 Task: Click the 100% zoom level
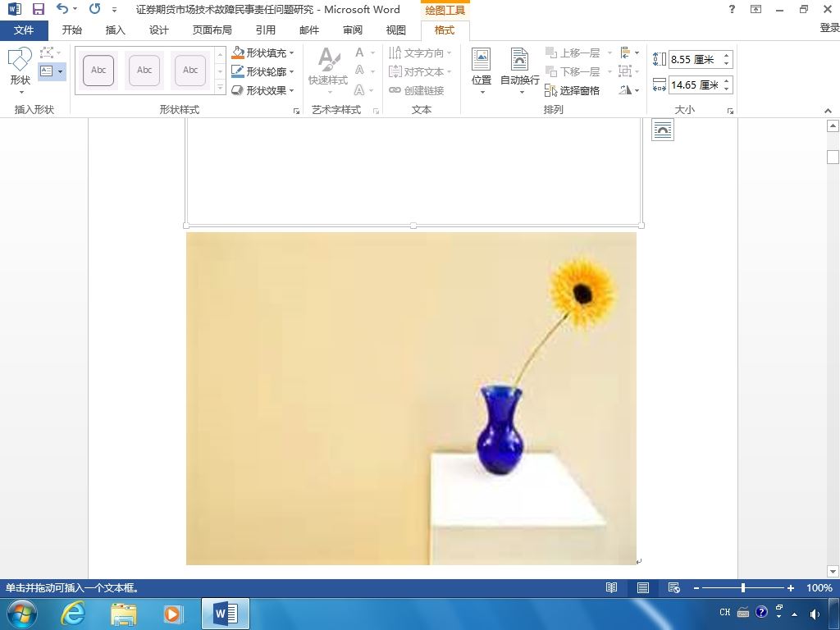point(819,587)
